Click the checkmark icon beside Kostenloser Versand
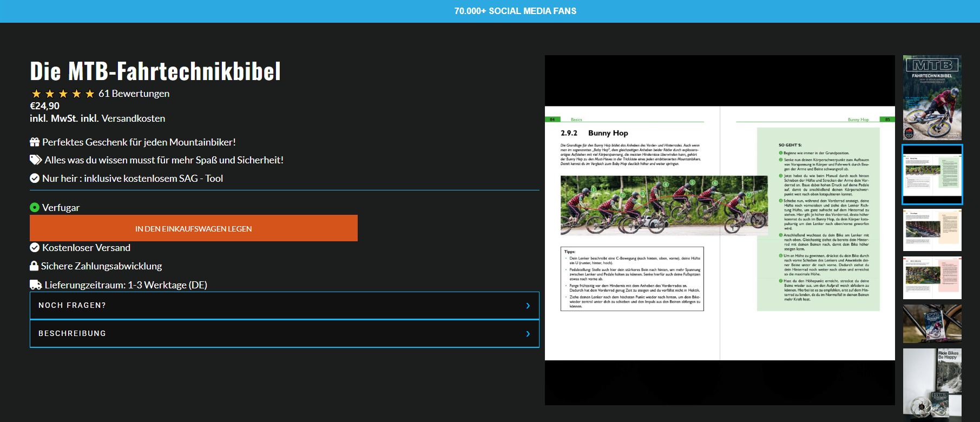This screenshot has width=980, height=422. tap(35, 248)
